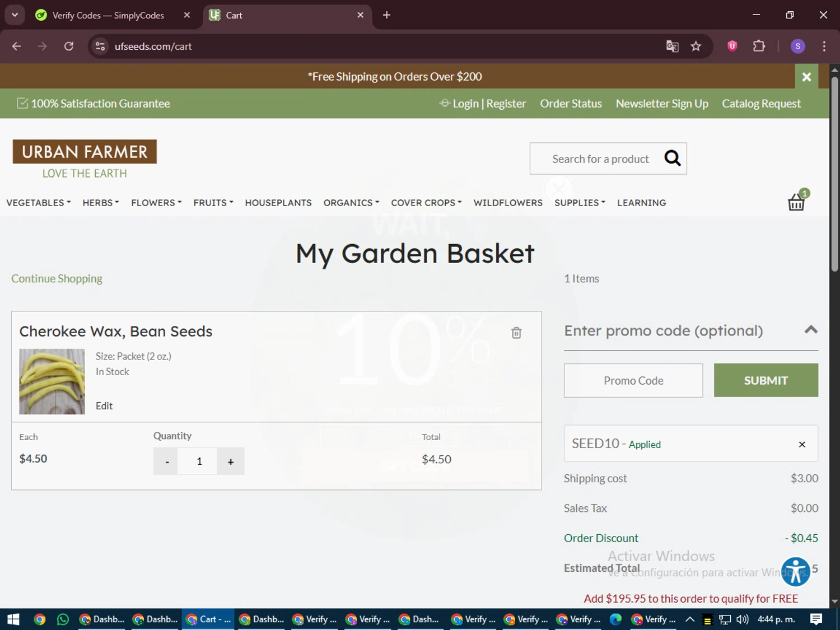The width and height of the screenshot is (840, 630).
Task: Go back to previous page
Action: pos(16,46)
